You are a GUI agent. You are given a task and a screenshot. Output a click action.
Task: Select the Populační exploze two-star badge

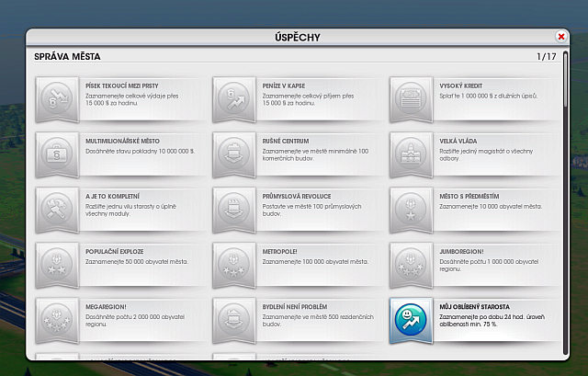coord(57,265)
